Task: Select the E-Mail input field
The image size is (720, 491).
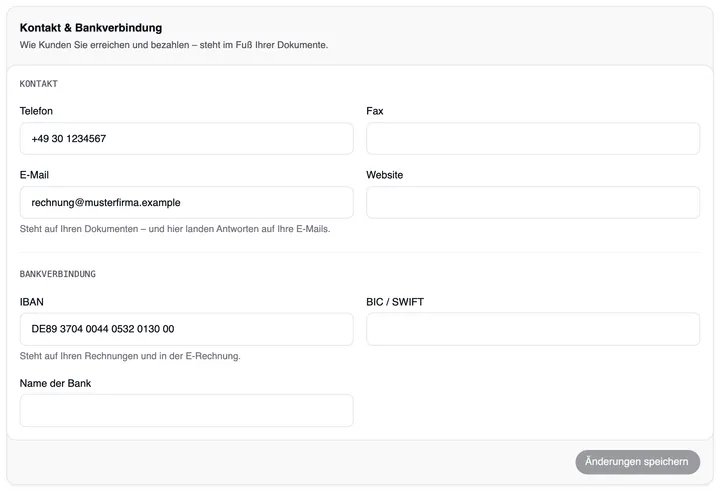Action: (x=186, y=203)
